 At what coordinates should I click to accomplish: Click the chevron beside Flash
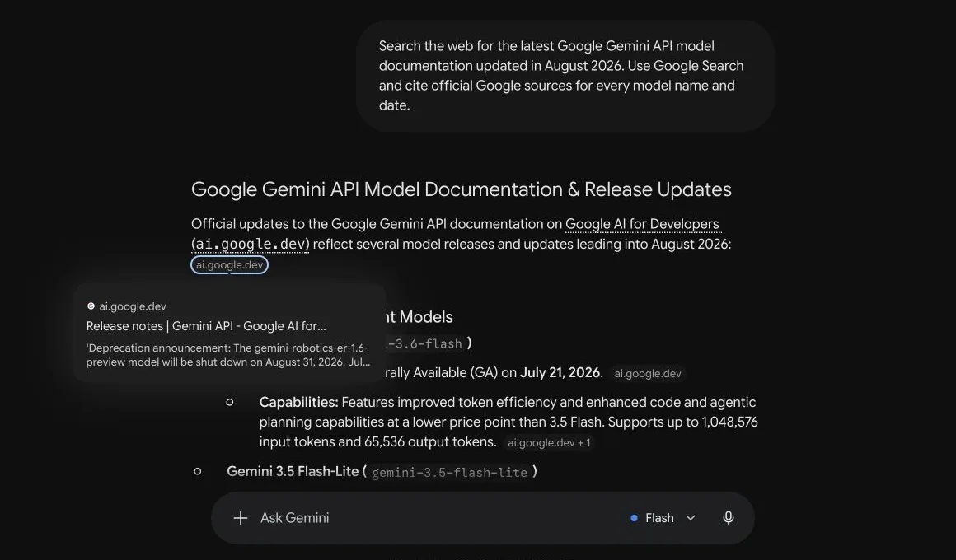690,518
